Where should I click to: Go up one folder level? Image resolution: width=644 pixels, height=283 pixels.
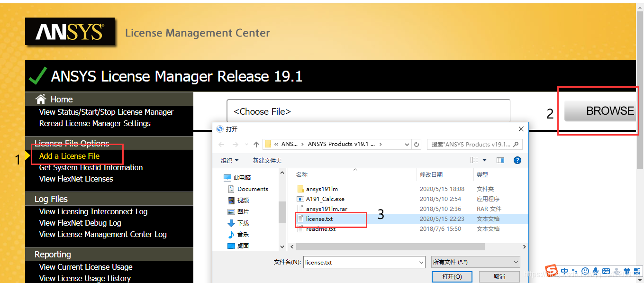coord(256,144)
